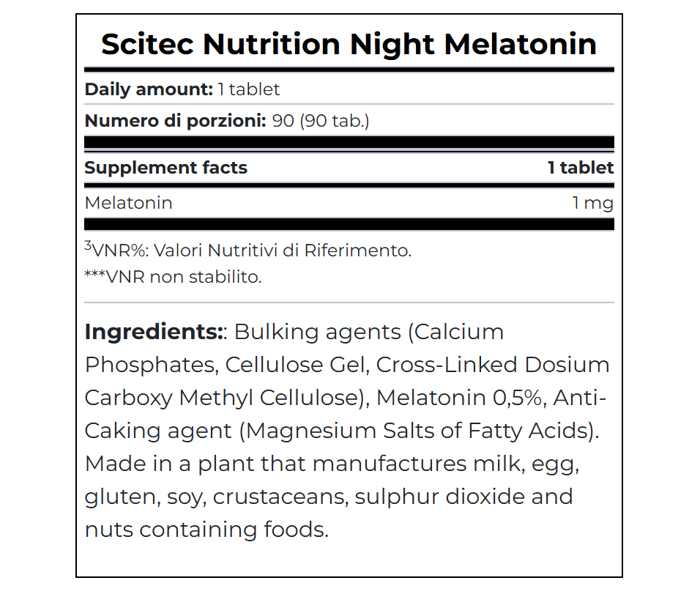Viewport: 700px width, 605px height.
Task: Click the '1 tablet' column header
Action: point(580,168)
